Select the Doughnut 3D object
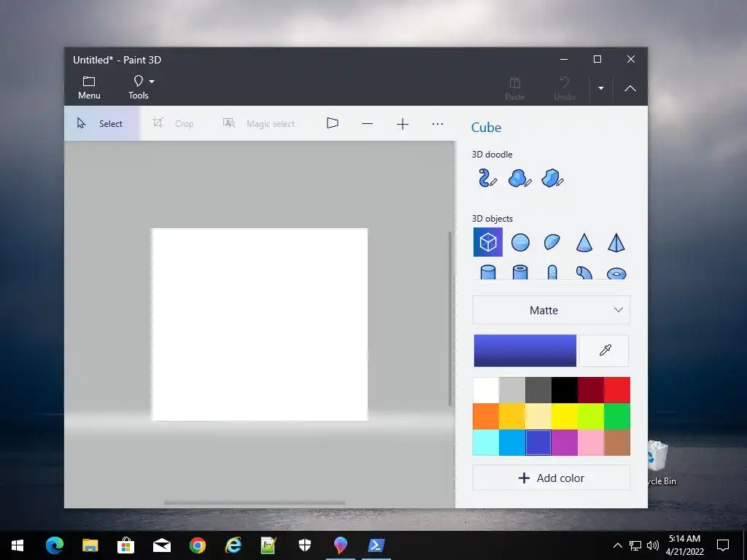 coord(616,273)
